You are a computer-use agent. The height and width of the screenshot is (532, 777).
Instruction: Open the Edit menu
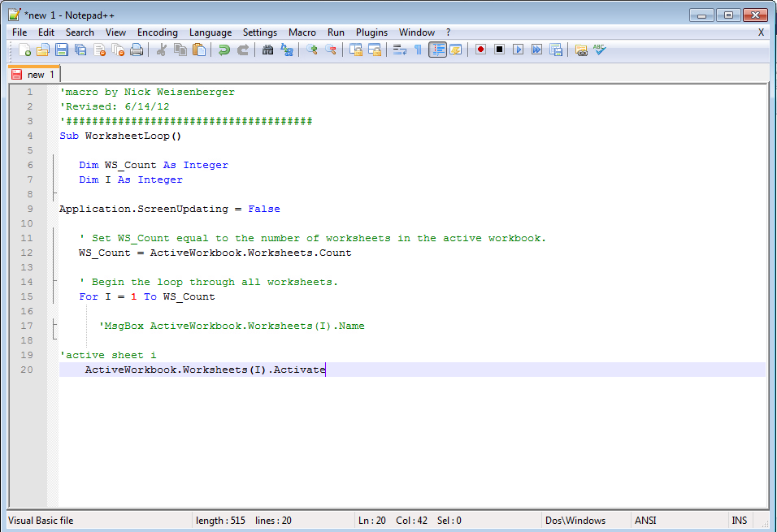click(x=46, y=32)
